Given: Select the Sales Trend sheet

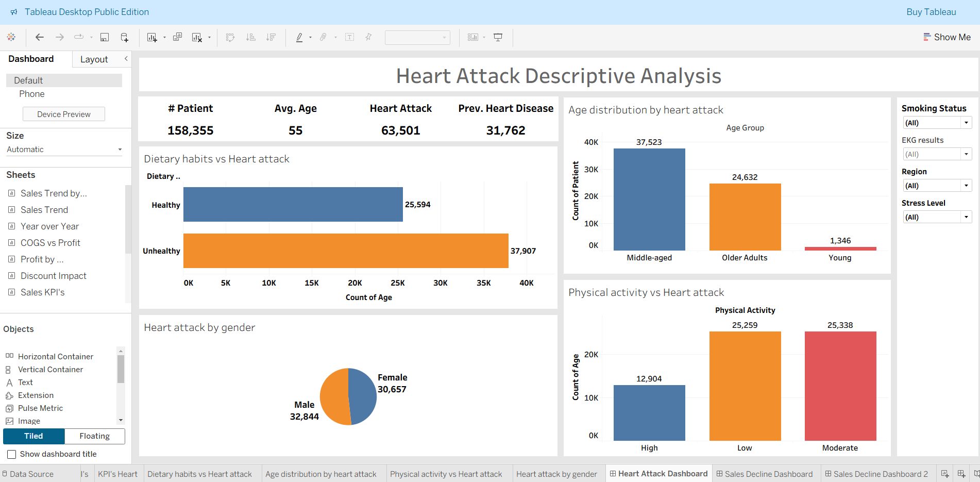Looking at the screenshot, I should point(44,210).
